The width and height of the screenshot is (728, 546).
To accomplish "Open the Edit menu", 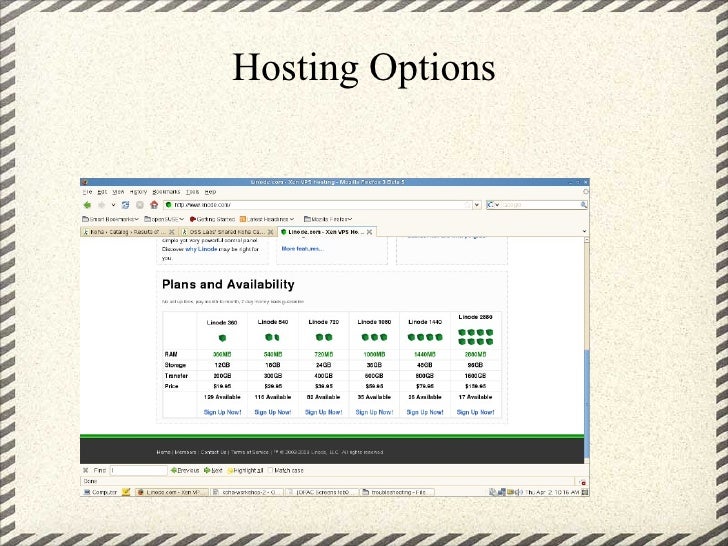I will coord(102,192).
